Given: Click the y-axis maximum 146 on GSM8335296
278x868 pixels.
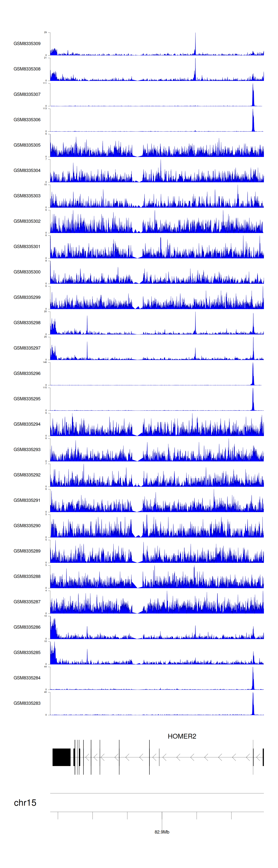Looking at the screenshot, I should pyautogui.click(x=45, y=362).
